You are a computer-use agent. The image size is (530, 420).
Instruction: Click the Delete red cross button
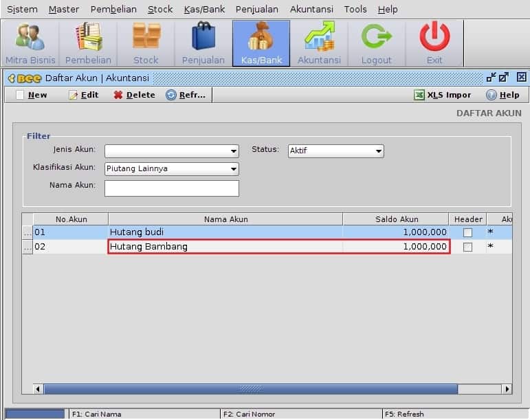click(x=134, y=95)
